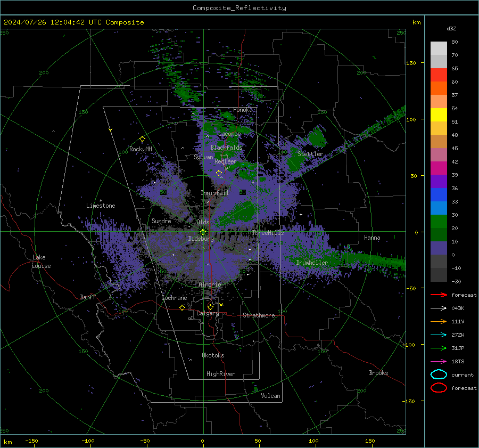Click the '18TS' legend text
Screen dimensions: 479x448
(458, 362)
